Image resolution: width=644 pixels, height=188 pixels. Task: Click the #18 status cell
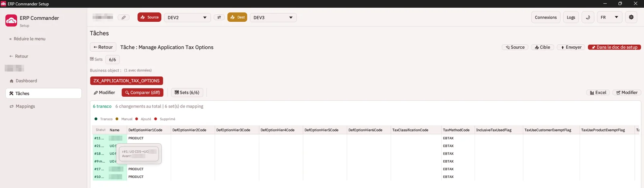pyautogui.click(x=100, y=153)
